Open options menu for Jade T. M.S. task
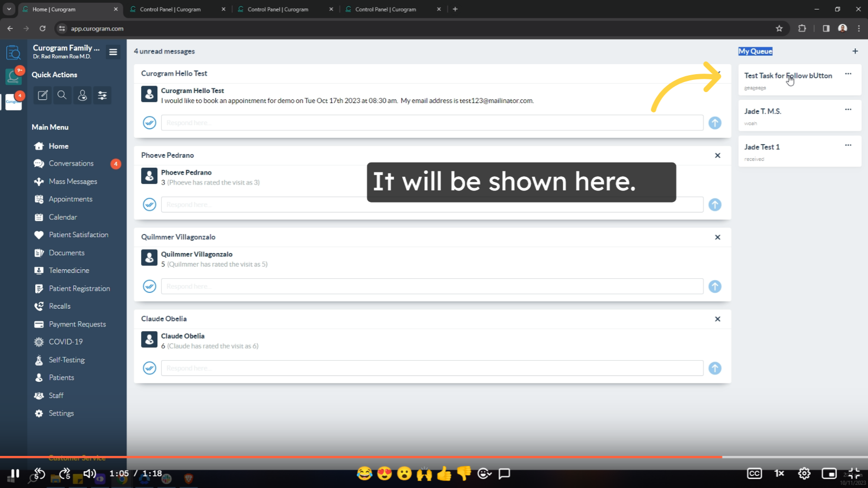 [847, 109]
